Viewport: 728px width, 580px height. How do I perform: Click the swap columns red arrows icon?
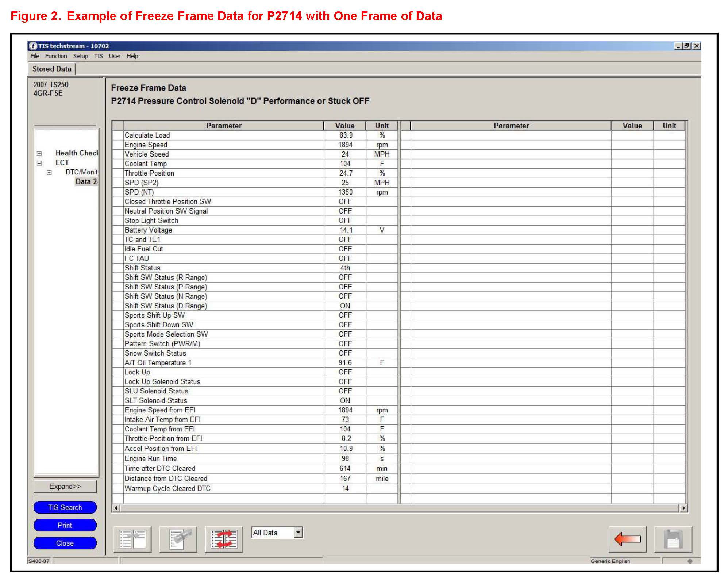[x=224, y=539]
